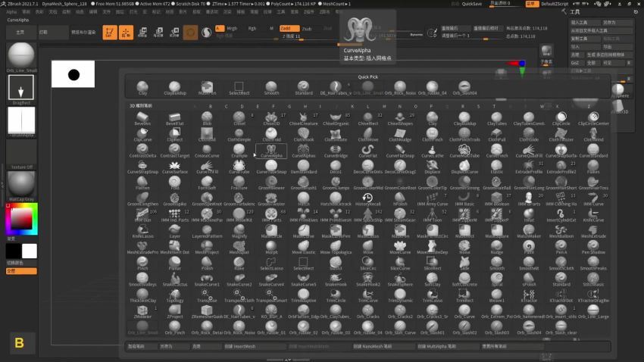
Task: Choose the BevelArc brush
Action: (142, 119)
